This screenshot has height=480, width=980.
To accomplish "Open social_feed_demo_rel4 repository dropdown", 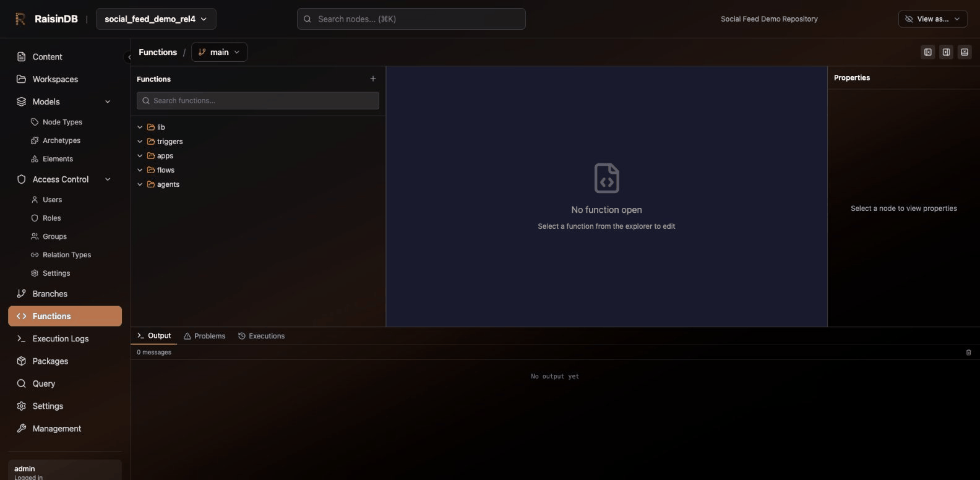I will tap(156, 19).
